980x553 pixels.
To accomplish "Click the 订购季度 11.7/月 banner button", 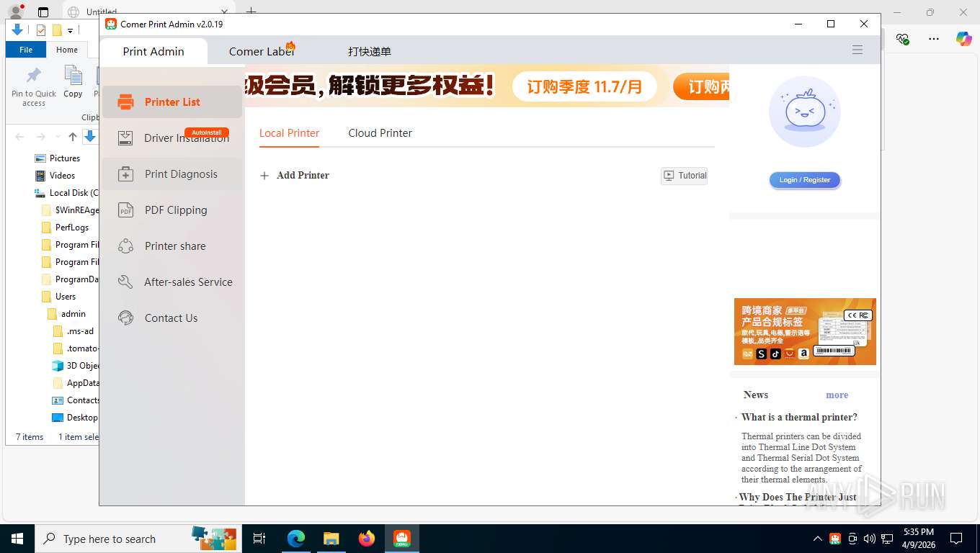I will (584, 87).
